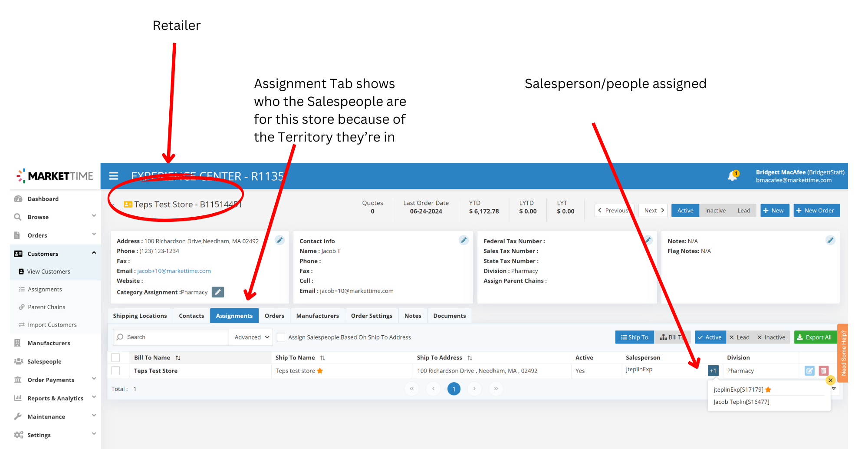Click the +1 salesperson badge
The width and height of the screenshot is (868, 449).
(x=713, y=370)
